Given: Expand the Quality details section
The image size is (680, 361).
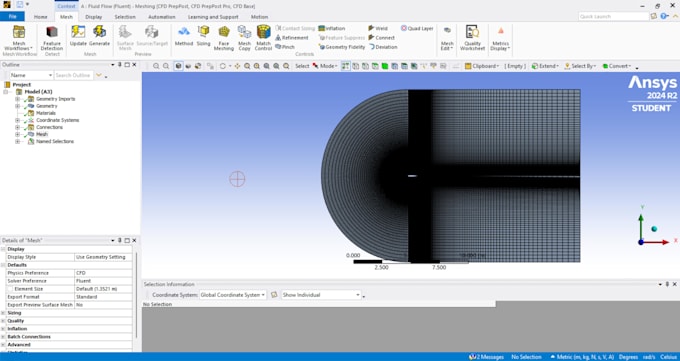Looking at the screenshot, I should pos(3,321).
